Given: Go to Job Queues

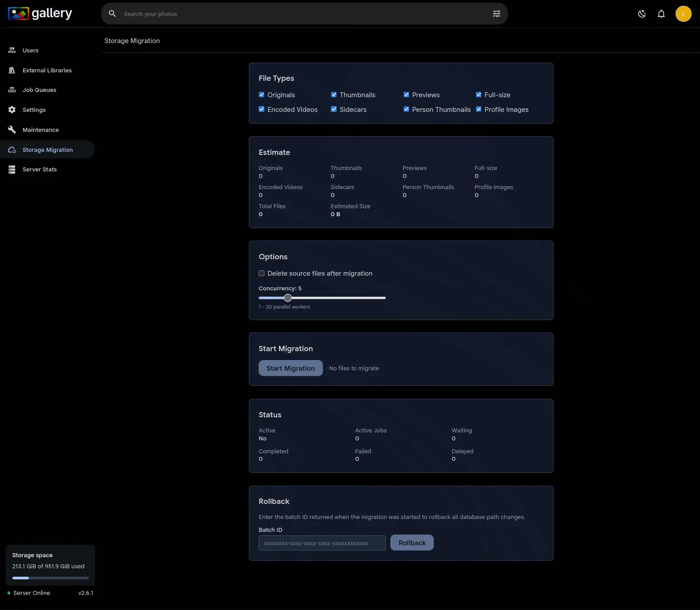Looking at the screenshot, I should [47, 90].
